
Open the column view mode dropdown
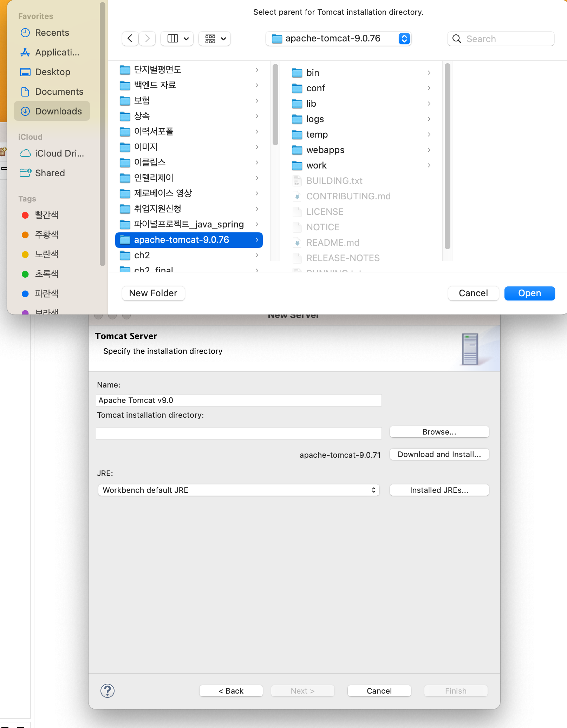177,38
